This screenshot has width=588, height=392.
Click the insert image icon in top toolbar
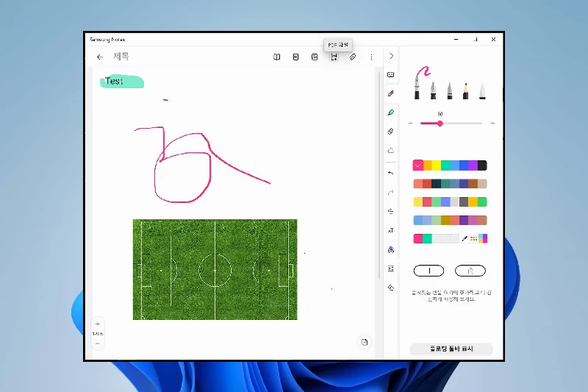tap(315, 57)
